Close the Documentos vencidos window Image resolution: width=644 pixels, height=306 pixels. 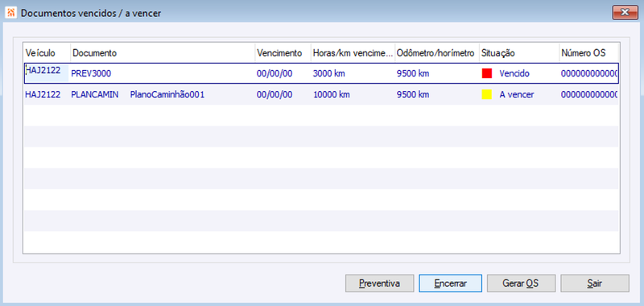[x=625, y=13]
